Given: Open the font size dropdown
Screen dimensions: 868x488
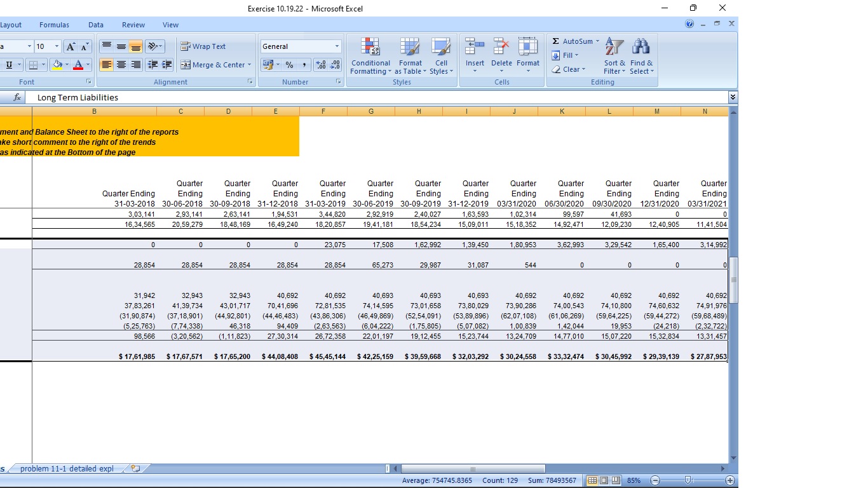Looking at the screenshot, I should point(56,46).
